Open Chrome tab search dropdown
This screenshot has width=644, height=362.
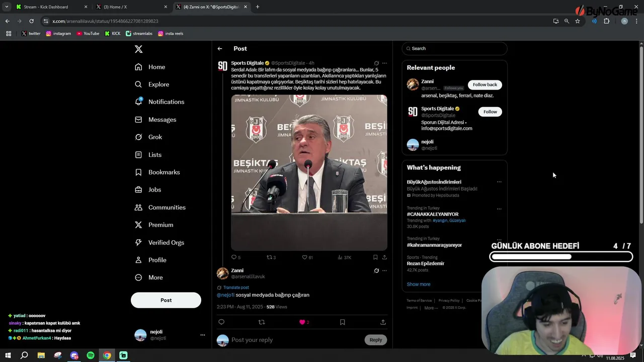pyautogui.click(x=7, y=7)
